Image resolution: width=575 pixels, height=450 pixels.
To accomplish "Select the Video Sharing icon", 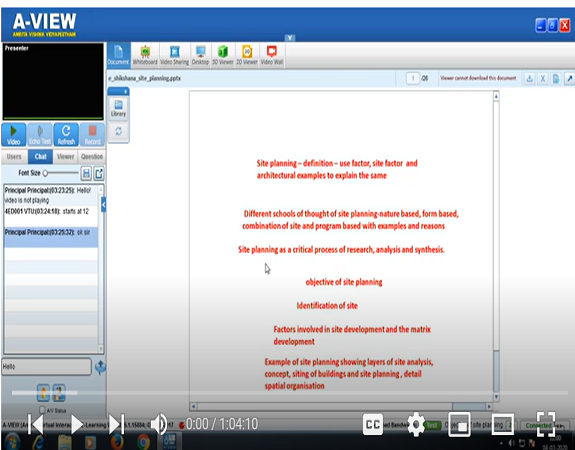I will (175, 55).
